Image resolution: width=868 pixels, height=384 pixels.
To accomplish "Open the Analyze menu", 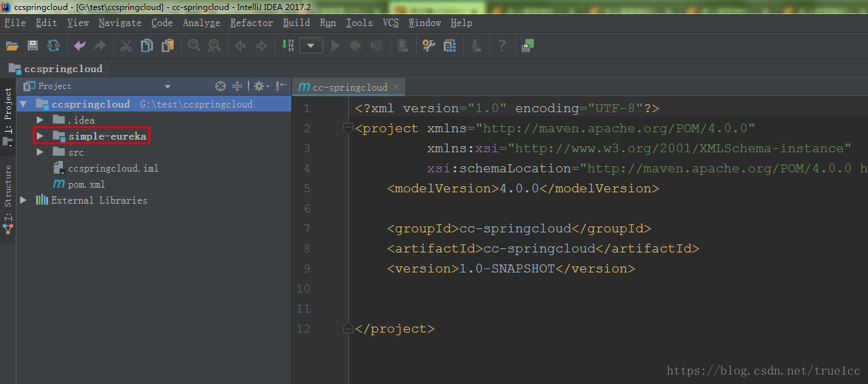I will tap(201, 23).
